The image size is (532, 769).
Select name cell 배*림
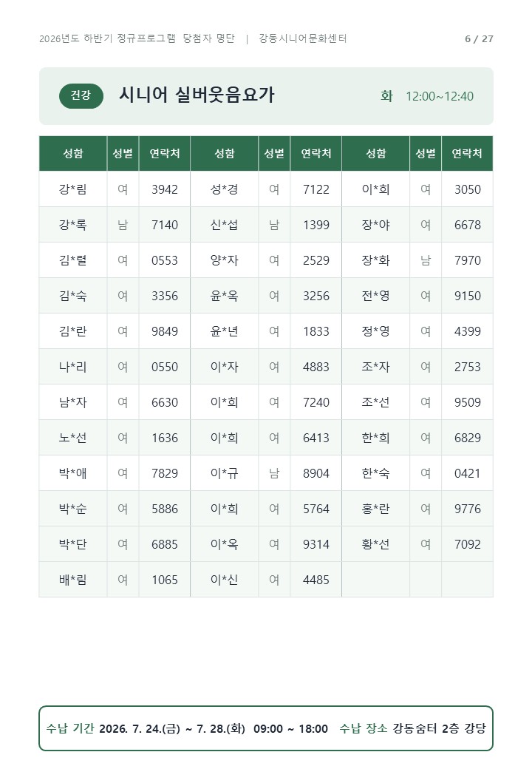73,580
